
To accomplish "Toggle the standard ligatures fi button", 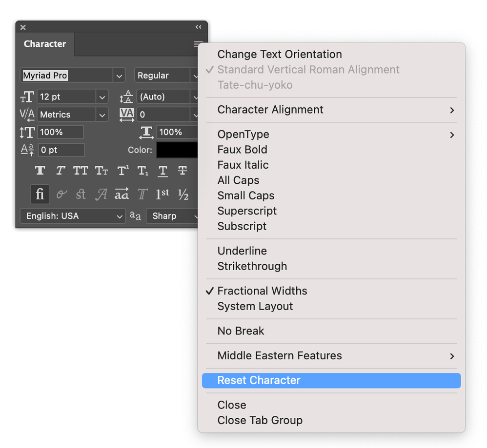I will (x=40, y=194).
